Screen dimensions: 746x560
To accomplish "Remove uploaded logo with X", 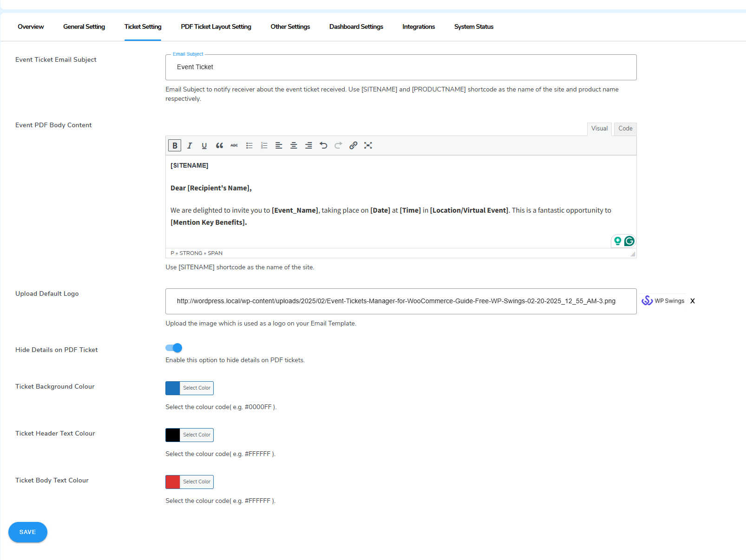I will 693,301.
